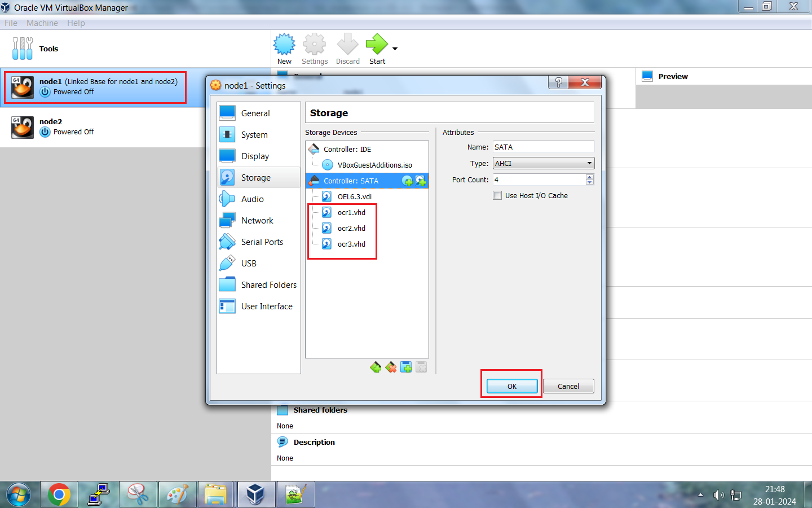The height and width of the screenshot is (508, 812).
Task: Click the Description section header
Action: click(x=314, y=442)
